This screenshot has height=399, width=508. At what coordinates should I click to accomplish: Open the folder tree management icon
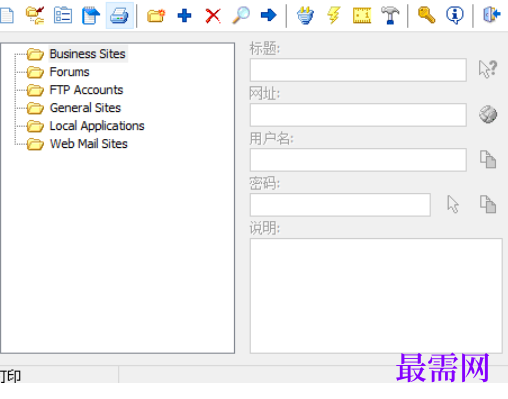(35, 15)
